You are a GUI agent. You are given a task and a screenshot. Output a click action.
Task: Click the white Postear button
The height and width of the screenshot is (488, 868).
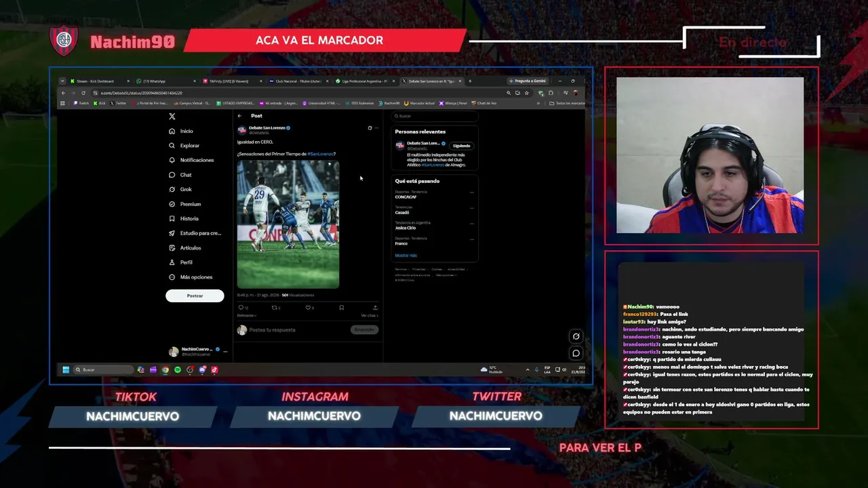click(x=195, y=296)
